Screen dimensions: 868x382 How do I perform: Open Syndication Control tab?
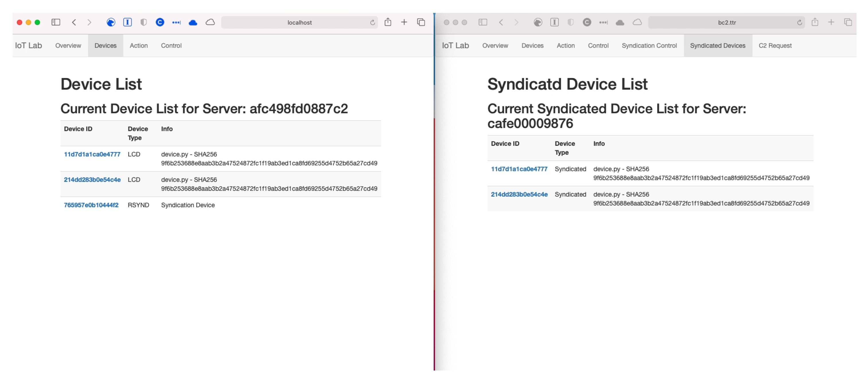pos(649,46)
